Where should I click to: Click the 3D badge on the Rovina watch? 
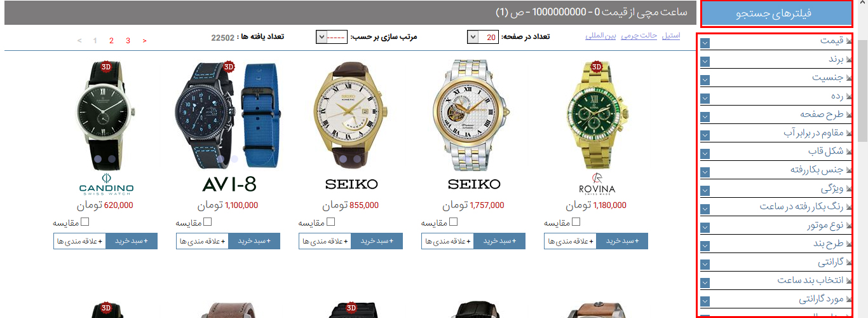(596, 66)
